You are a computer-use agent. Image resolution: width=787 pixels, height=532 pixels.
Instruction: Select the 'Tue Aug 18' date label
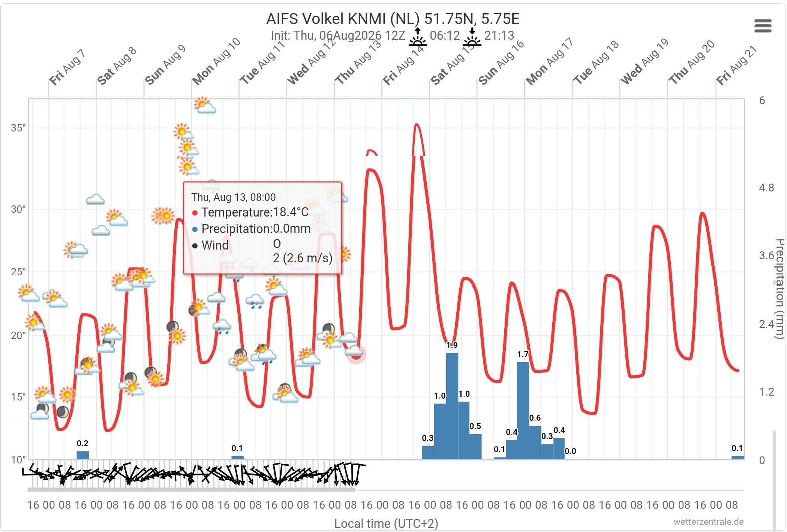(x=596, y=62)
